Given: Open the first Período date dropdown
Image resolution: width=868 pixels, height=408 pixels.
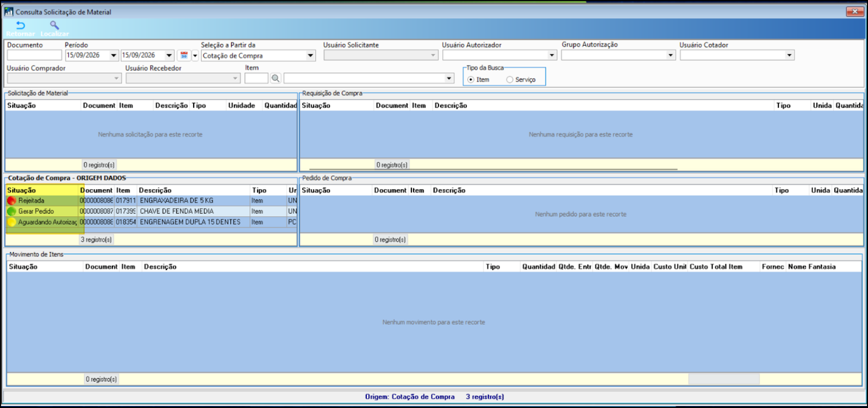Looking at the screenshot, I should click(114, 55).
